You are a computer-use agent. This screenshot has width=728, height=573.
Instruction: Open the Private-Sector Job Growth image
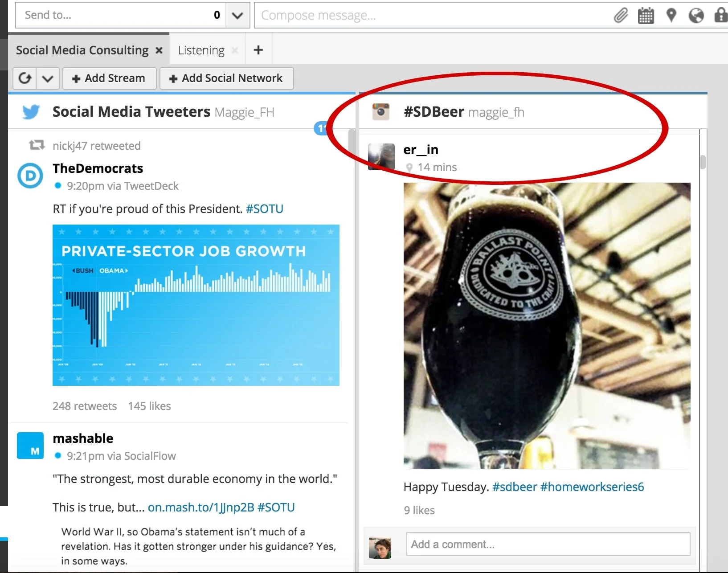point(196,305)
